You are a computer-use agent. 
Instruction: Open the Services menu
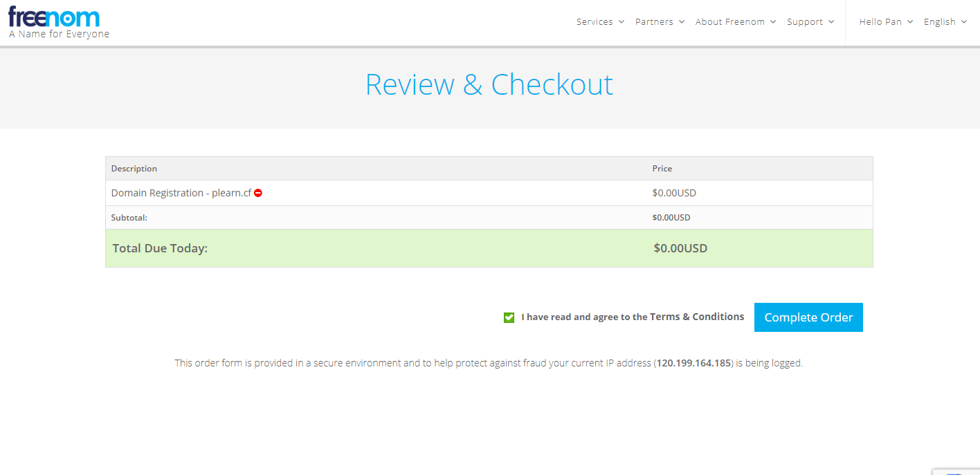tap(600, 22)
